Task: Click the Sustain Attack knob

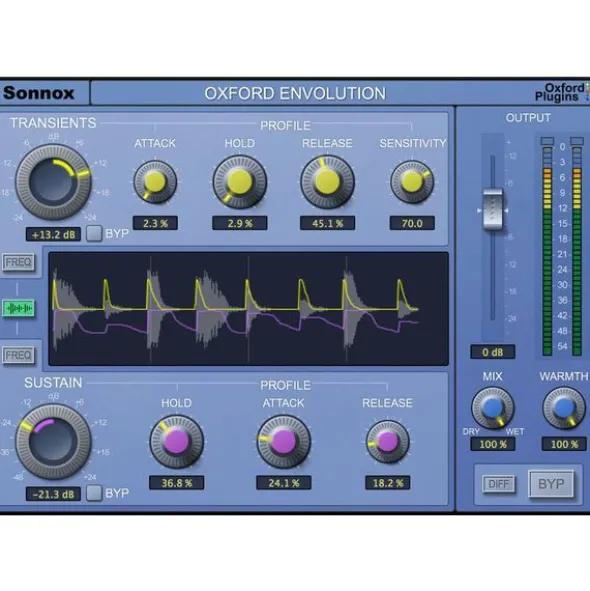Action: pyautogui.click(x=284, y=441)
